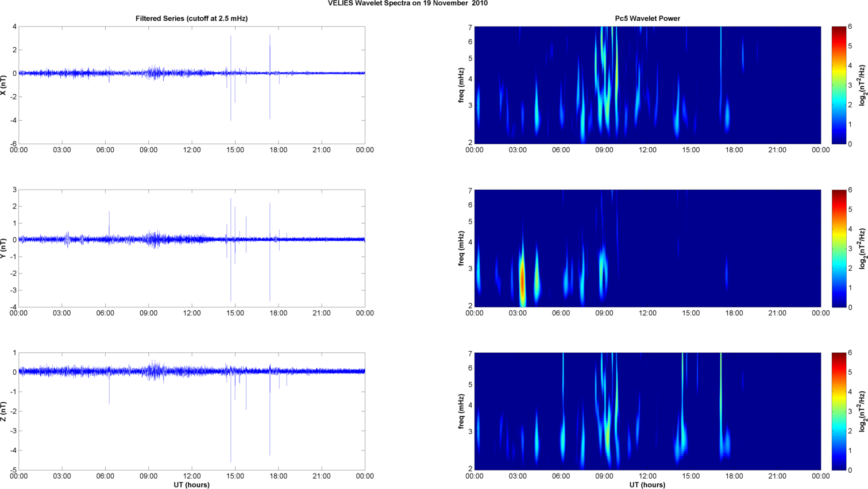868x489 pixels.
Task: Select the Y (nT) axis label
Action: pyautogui.click(x=4, y=248)
